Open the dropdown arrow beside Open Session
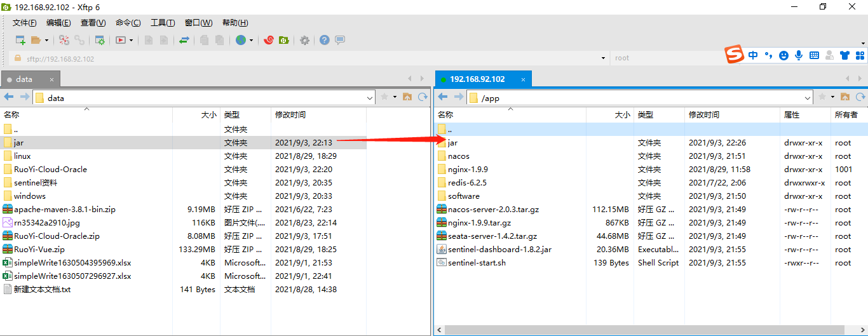The width and height of the screenshot is (868, 336). point(46,40)
